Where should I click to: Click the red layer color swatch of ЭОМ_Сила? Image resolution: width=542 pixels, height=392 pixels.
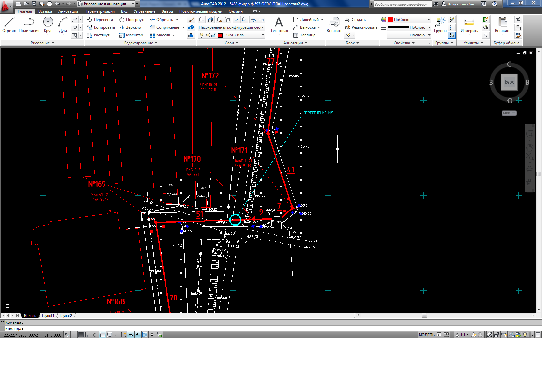(220, 35)
